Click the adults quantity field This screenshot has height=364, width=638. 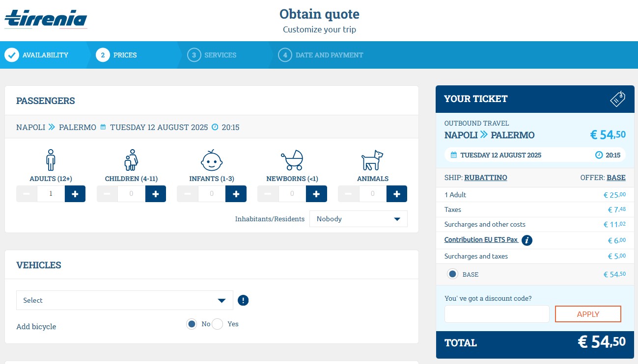pos(51,194)
